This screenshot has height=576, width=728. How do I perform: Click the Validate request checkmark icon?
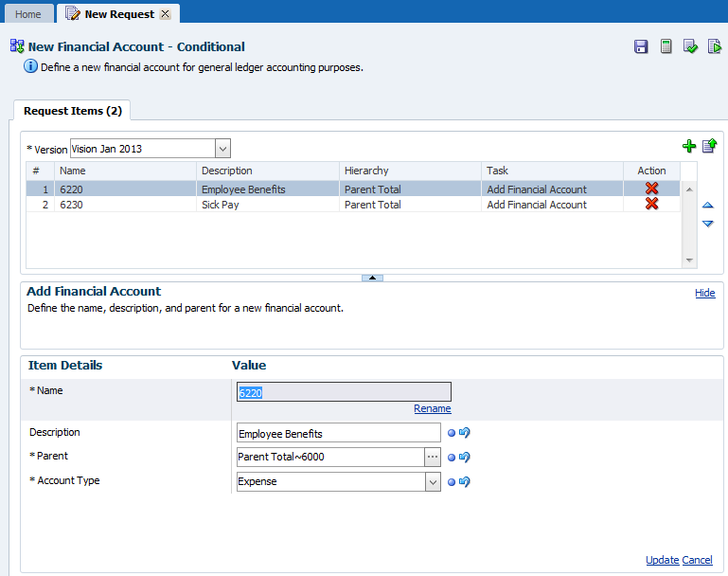tap(691, 46)
